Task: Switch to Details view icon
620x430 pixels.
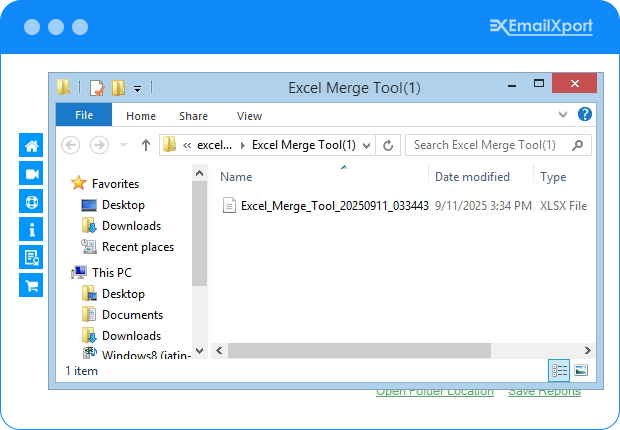Action: coord(559,370)
